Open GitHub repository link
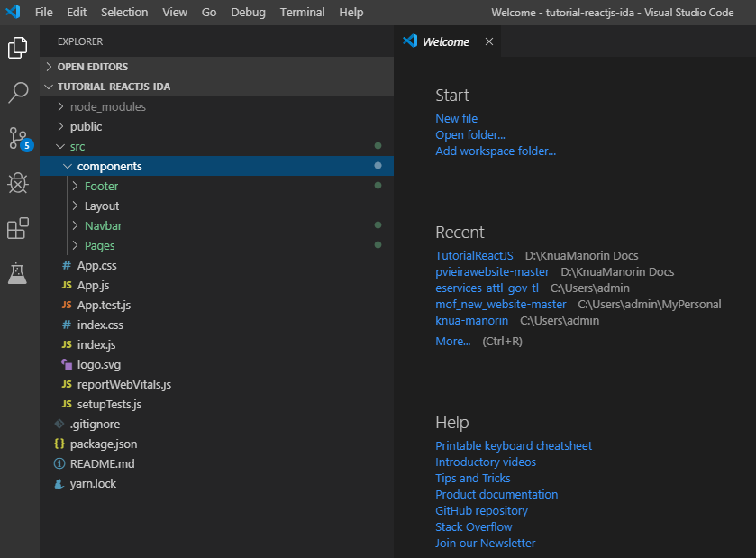This screenshot has width=756, height=558. pyautogui.click(x=481, y=511)
